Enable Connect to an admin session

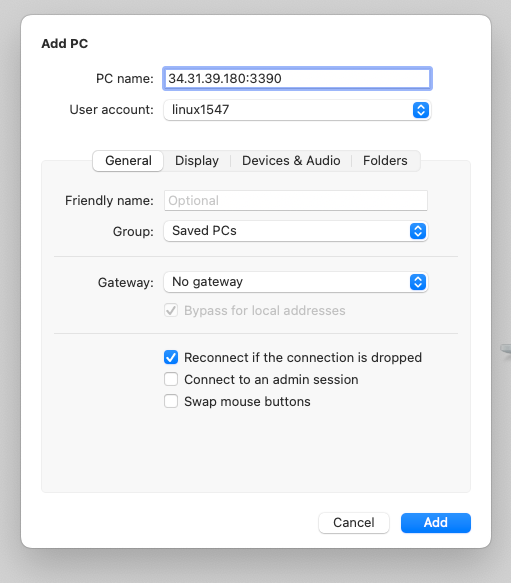click(x=171, y=379)
